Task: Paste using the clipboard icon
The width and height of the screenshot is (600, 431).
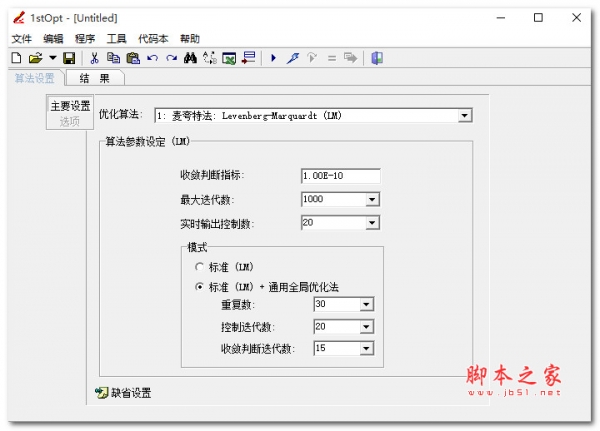Action: (x=133, y=58)
